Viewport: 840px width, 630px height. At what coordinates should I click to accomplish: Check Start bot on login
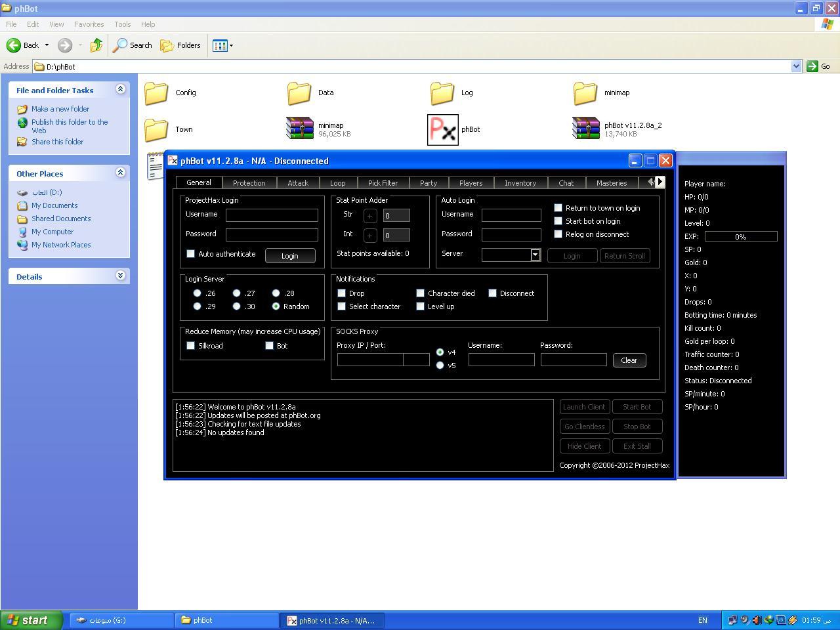[x=558, y=221]
